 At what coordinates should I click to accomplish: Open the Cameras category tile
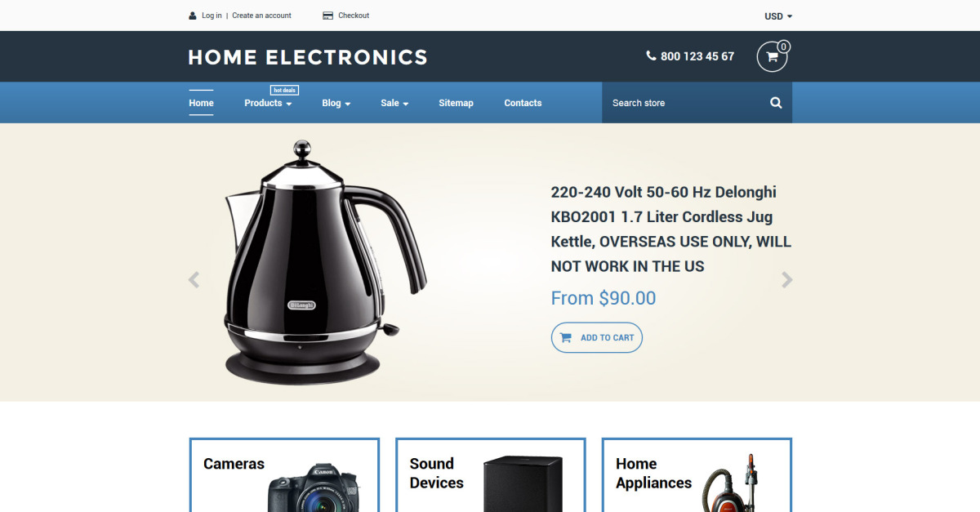tap(284, 475)
